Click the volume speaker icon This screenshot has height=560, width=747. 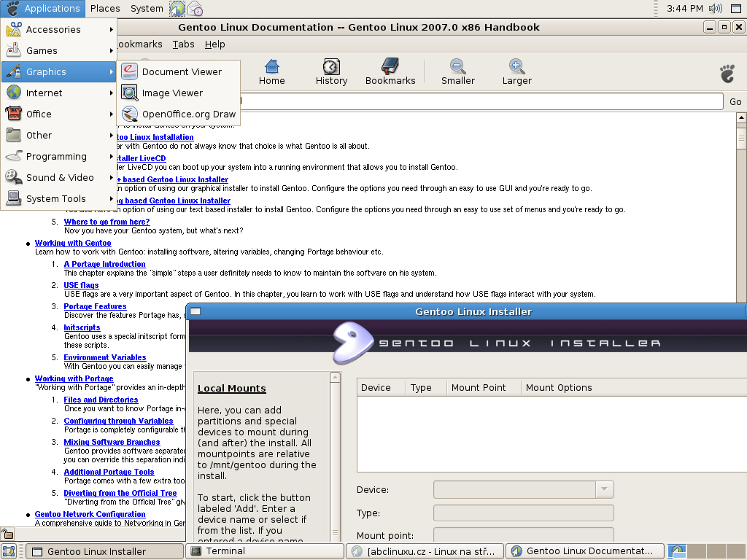point(716,8)
